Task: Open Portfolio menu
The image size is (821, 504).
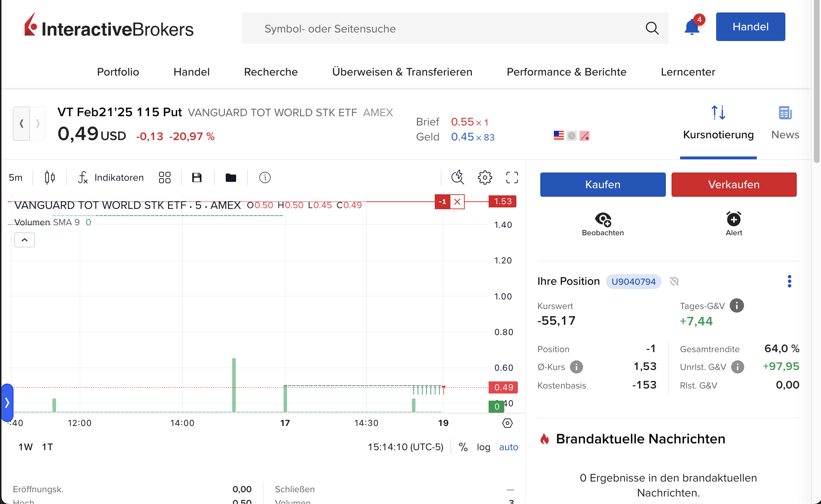Action: 118,72
